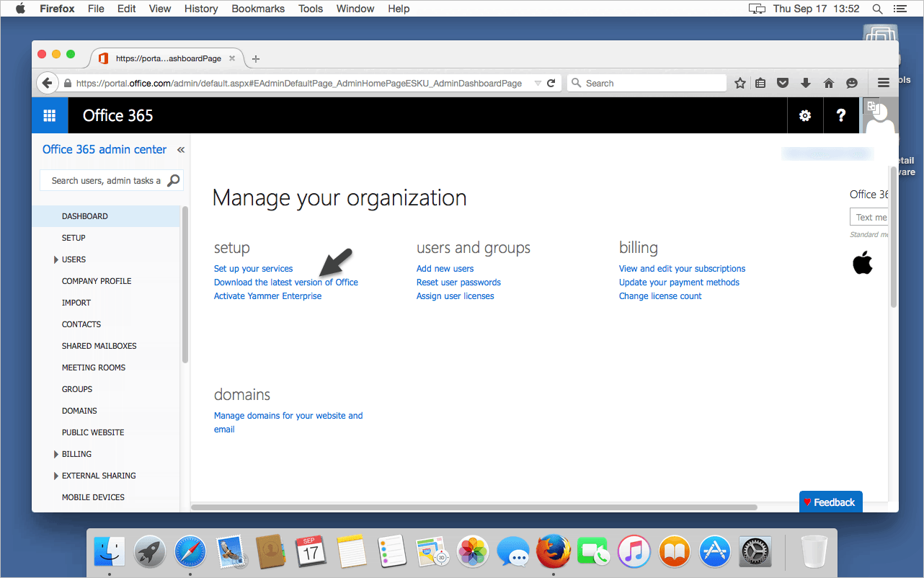Open a new tab with plus button
This screenshot has height=578, width=924.
255,59
